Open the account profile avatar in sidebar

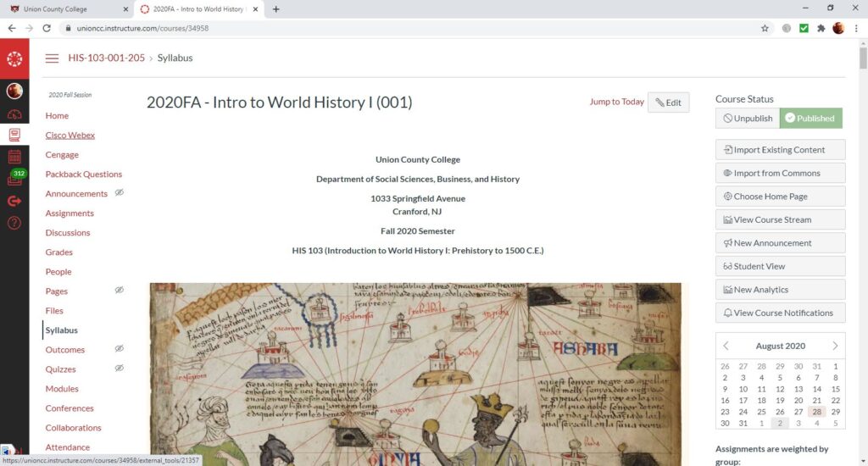14,92
